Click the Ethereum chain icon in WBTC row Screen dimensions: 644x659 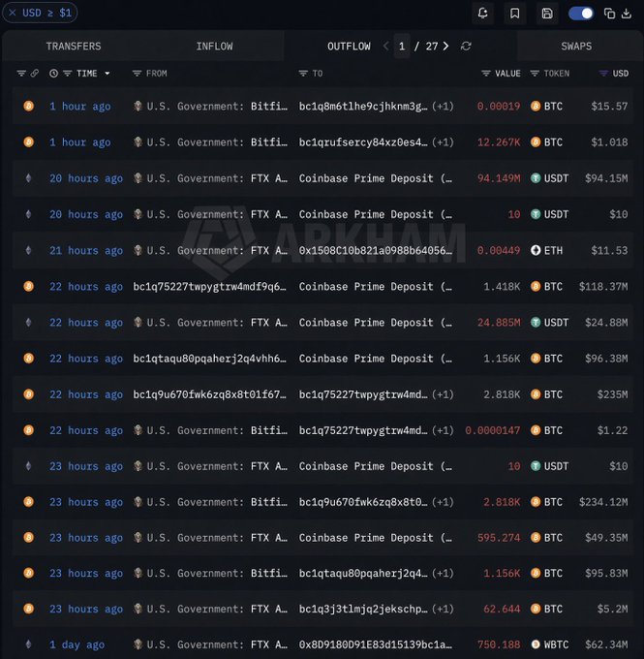click(x=28, y=644)
